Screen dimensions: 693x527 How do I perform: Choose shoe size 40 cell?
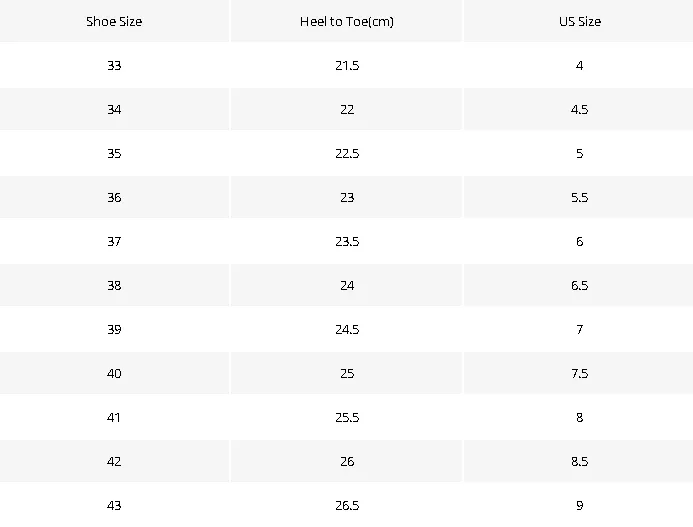[x=114, y=373]
